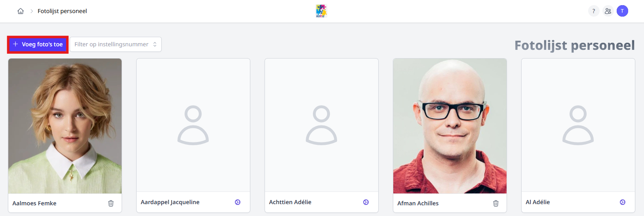Go to the home page icon
644x216 pixels.
pyautogui.click(x=21, y=11)
